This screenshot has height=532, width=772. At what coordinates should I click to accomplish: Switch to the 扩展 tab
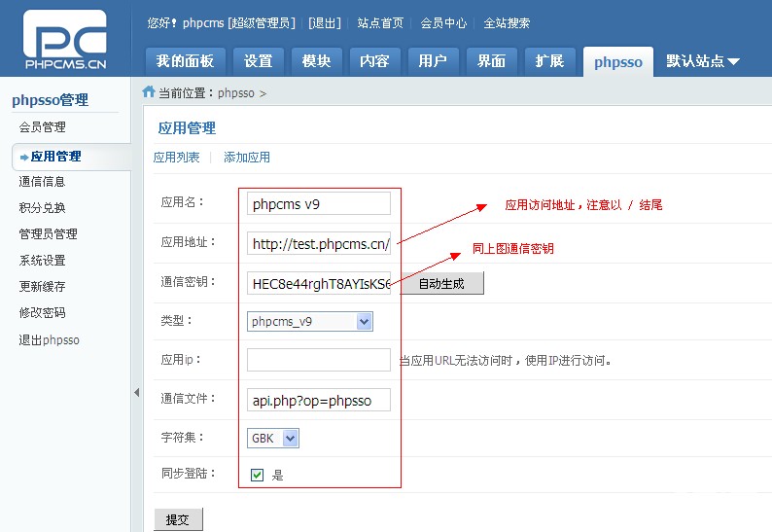[x=550, y=61]
